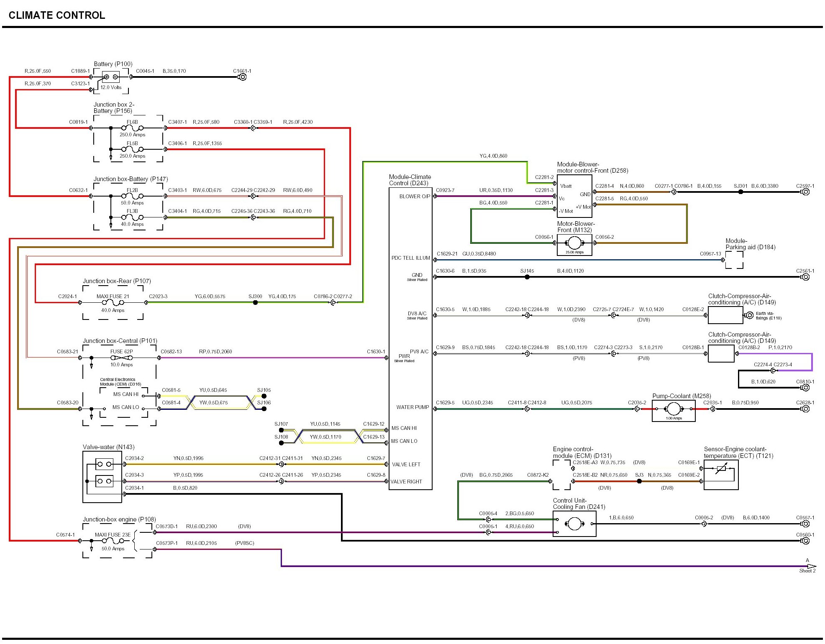Click the Sheet 2 continuation arrow A
Viewport: 825px width, 644px height.
click(x=810, y=566)
